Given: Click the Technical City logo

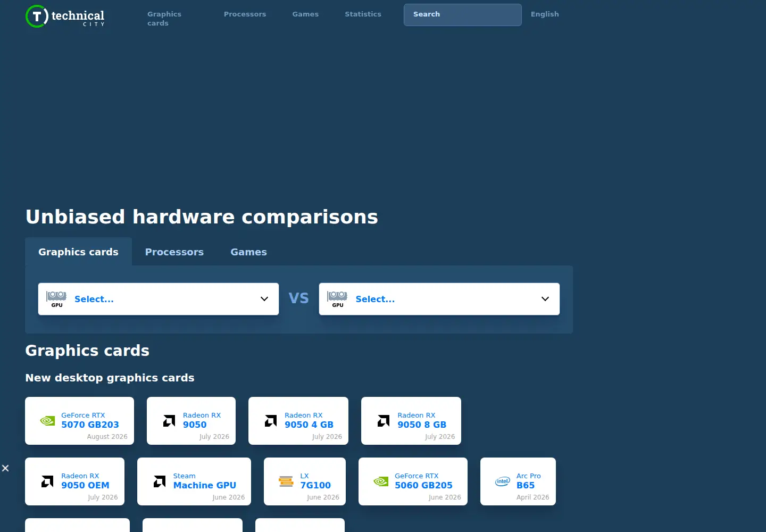Looking at the screenshot, I should 65,16.
